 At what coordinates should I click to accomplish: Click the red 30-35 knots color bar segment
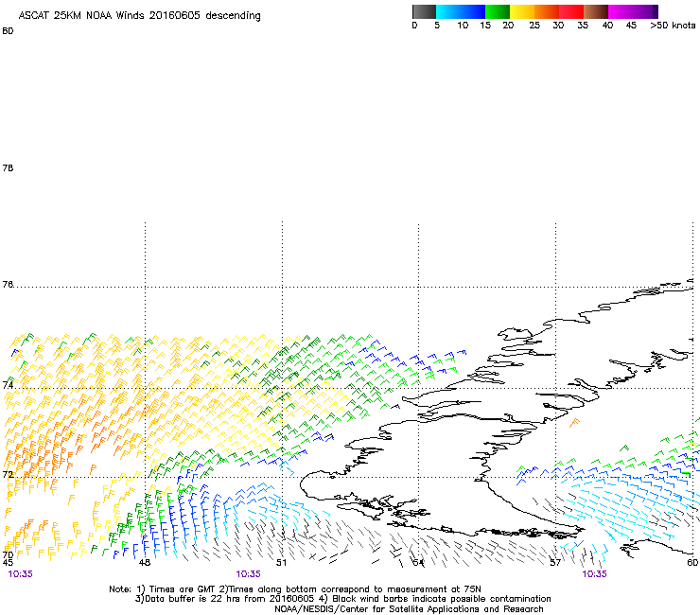click(x=571, y=11)
